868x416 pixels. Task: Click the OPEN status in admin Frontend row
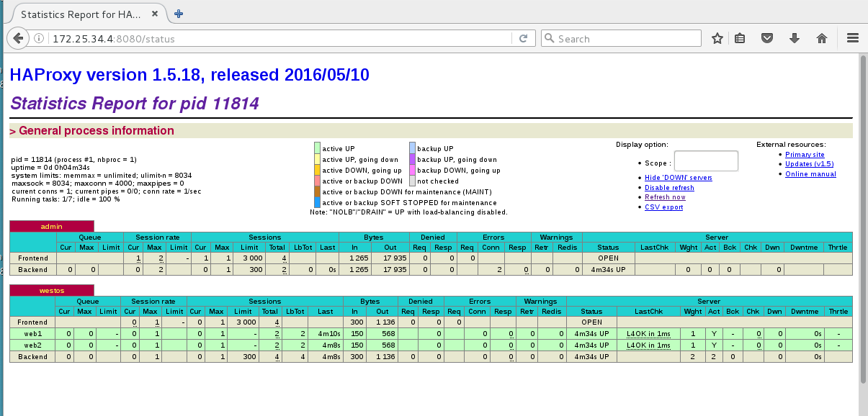(x=609, y=258)
